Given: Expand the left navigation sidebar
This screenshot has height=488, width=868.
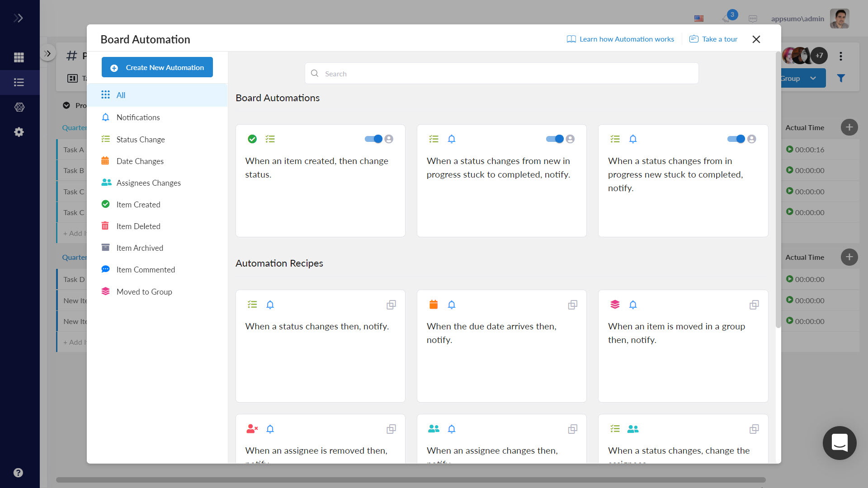Looking at the screenshot, I should tap(18, 18).
